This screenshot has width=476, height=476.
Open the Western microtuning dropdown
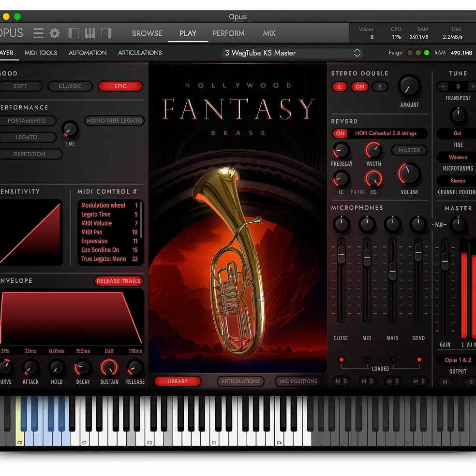tap(458, 157)
